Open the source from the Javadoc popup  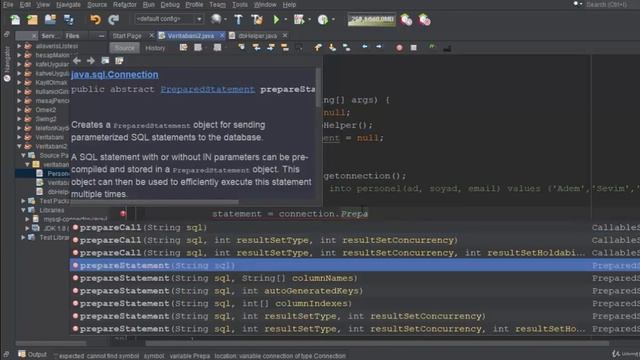point(119,61)
